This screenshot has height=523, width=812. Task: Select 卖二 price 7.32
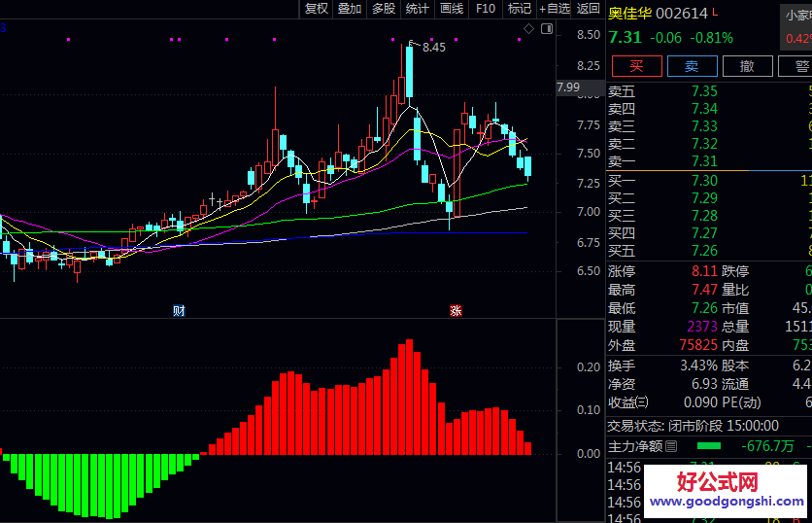click(704, 144)
